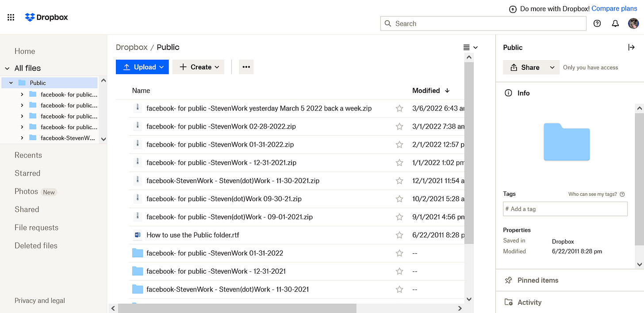Click the tags help question icon
Screen dimensions: 644x313
point(622,194)
